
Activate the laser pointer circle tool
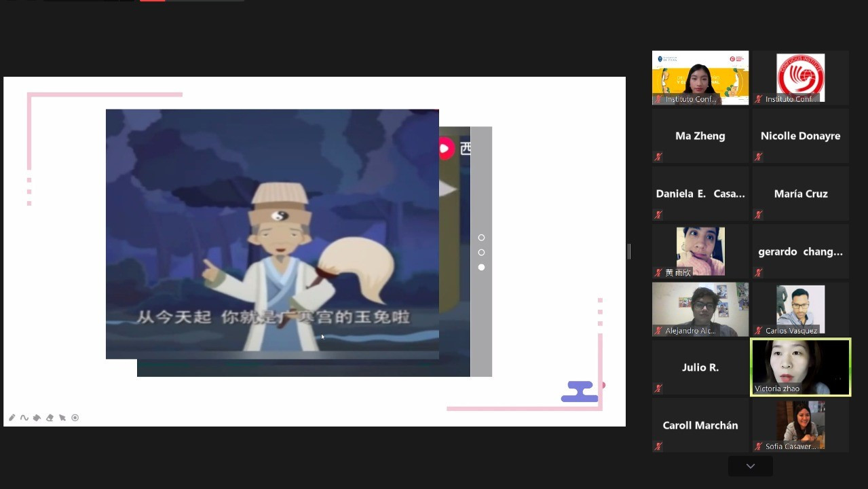(x=75, y=418)
